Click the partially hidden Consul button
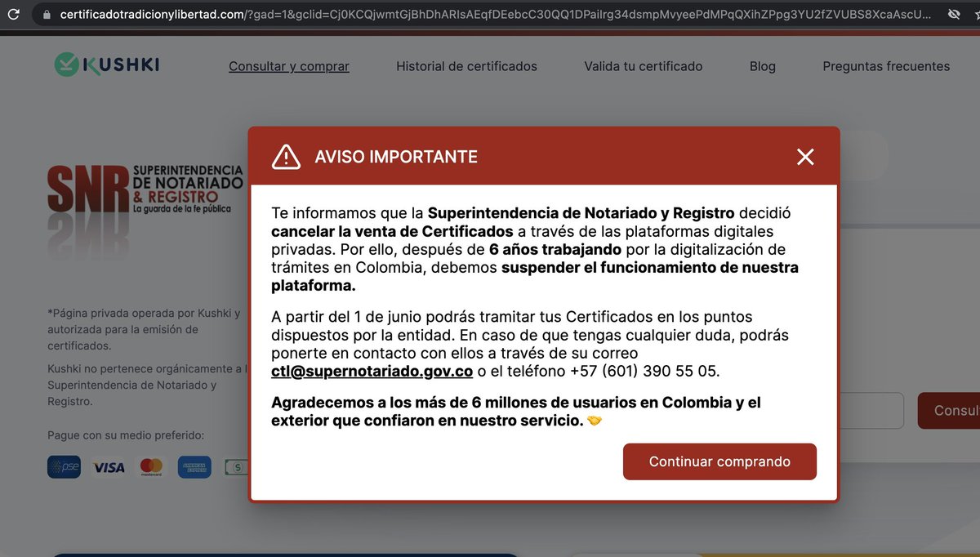The width and height of the screenshot is (980, 557). click(949, 410)
